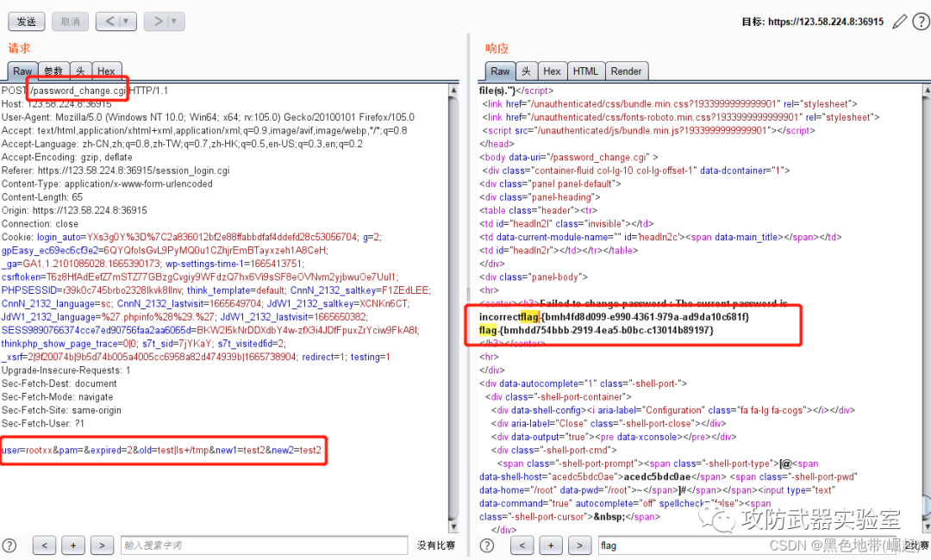Click the 取消 cancel button
The image size is (931, 560).
click(70, 22)
